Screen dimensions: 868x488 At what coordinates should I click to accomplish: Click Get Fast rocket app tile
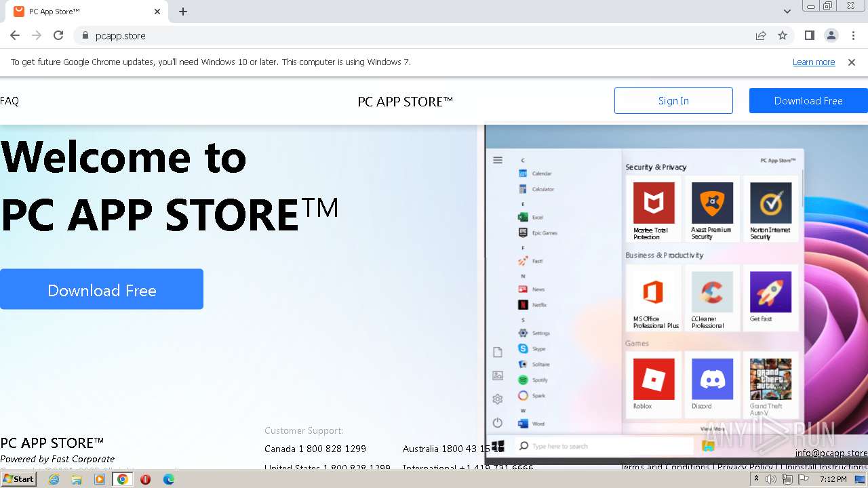(770, 298)
